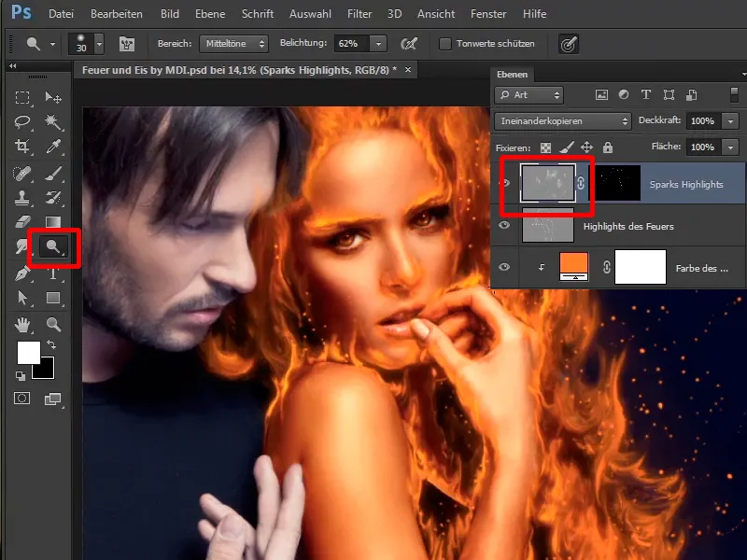Hide the Sparks Highlights layer

506,183
